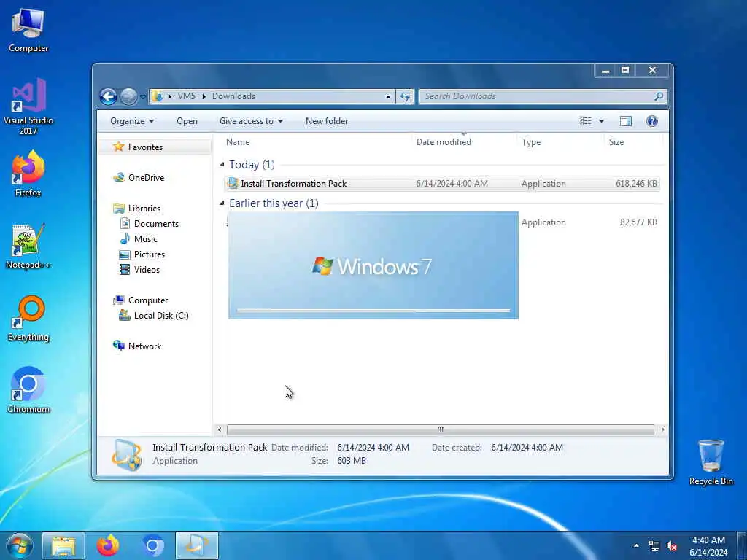Collapse the Today group
The height and width of the screenshot is (560, 747).
[222, 165]
